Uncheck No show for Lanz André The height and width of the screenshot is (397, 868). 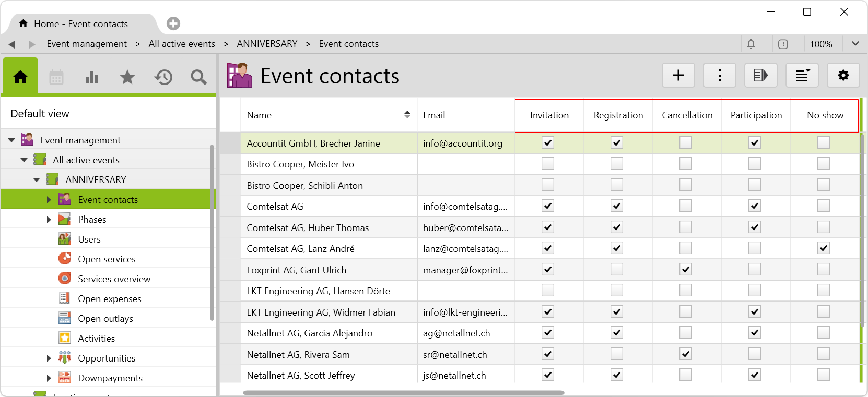824,248
